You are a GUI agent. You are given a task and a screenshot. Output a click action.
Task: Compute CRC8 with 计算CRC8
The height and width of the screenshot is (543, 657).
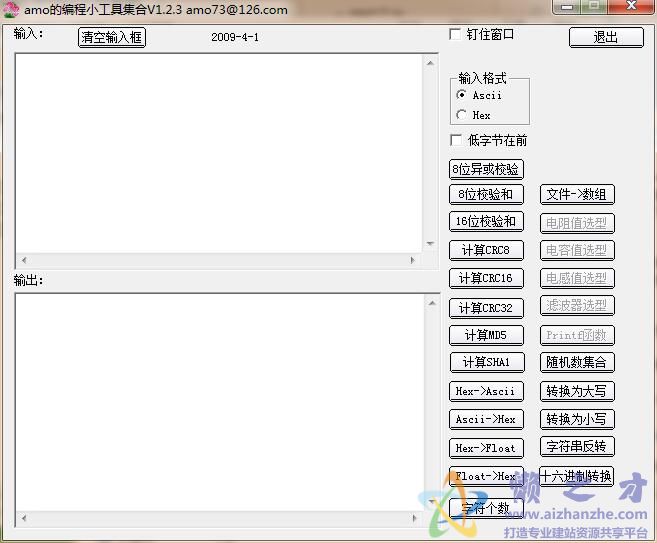click(x=486, y=250)
